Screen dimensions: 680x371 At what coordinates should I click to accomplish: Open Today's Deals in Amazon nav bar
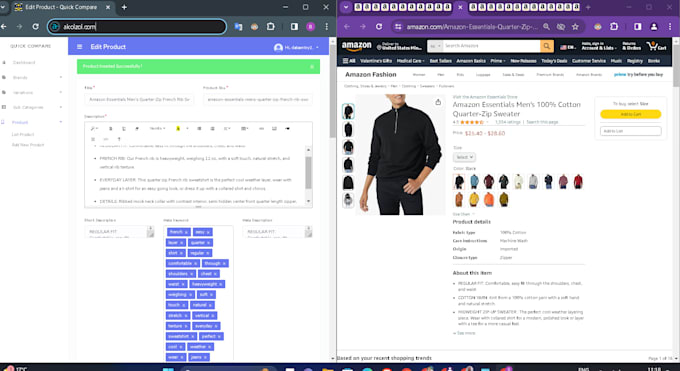[554, 61]
